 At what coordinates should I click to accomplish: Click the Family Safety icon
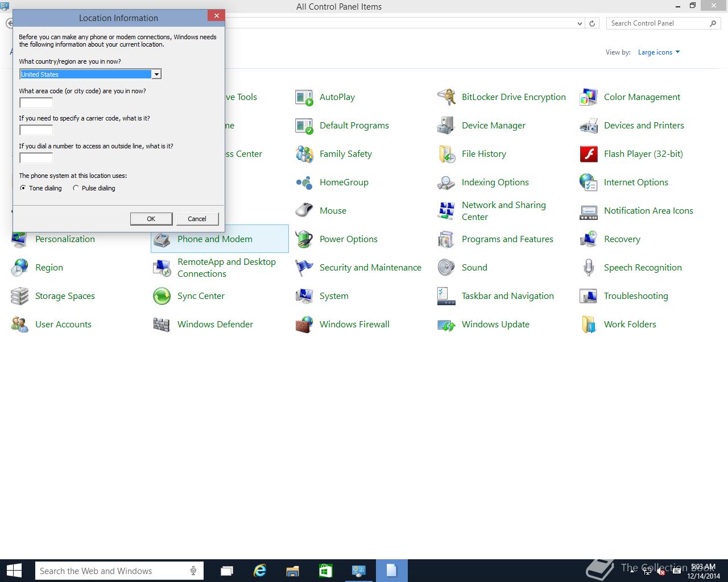pos(304,154)
